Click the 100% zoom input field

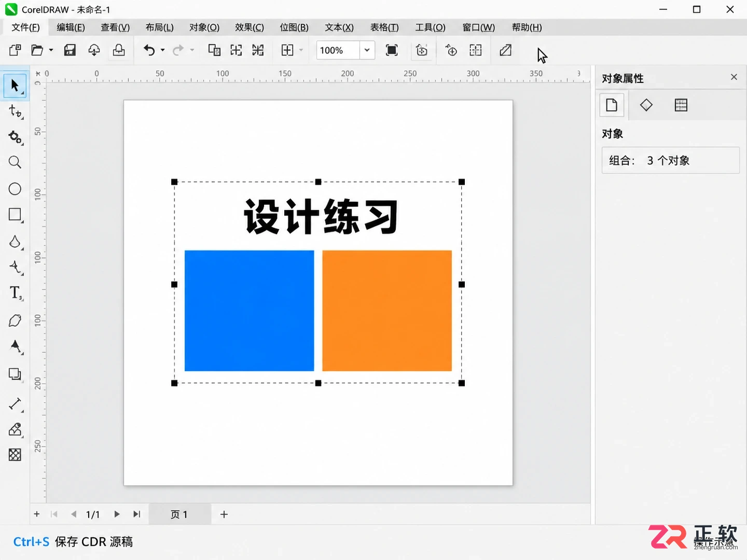(338, 50)
